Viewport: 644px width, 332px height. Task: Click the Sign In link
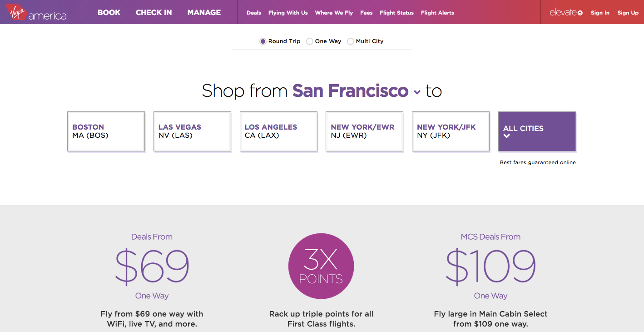point(600,13)
